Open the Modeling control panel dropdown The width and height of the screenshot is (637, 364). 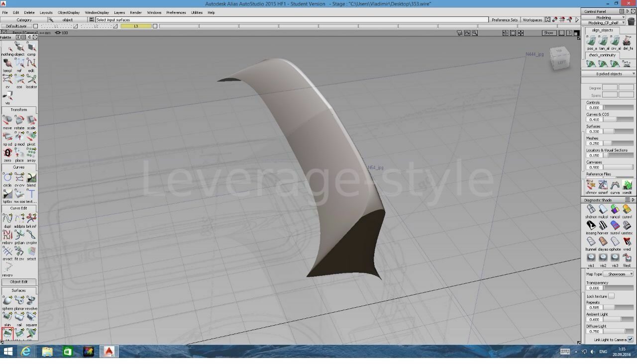(x=604, y=17)
